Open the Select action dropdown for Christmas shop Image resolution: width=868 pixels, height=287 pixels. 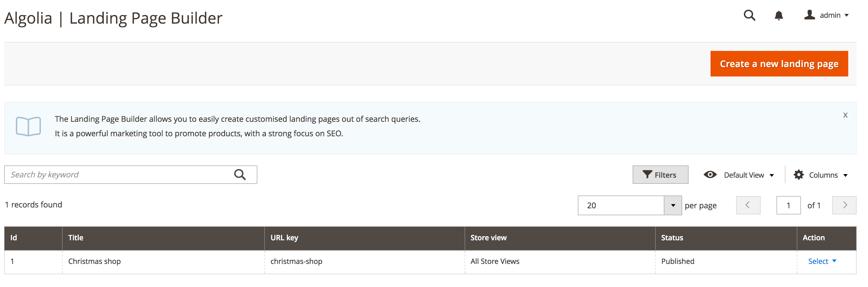[x=822, y=261]
